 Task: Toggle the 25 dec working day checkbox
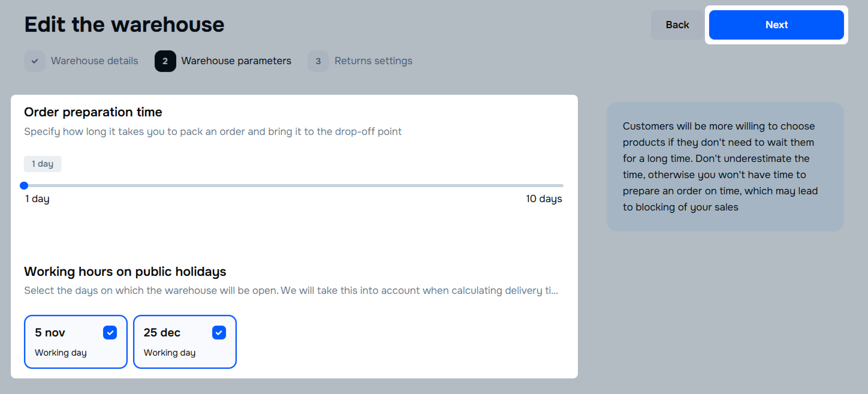pyautogui.click(x=219, y=332)
